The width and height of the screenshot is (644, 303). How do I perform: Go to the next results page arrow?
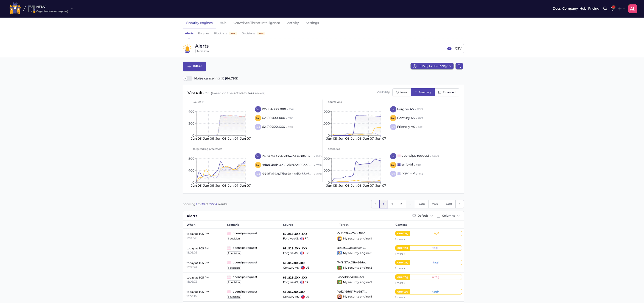click(x=460, y=204)
